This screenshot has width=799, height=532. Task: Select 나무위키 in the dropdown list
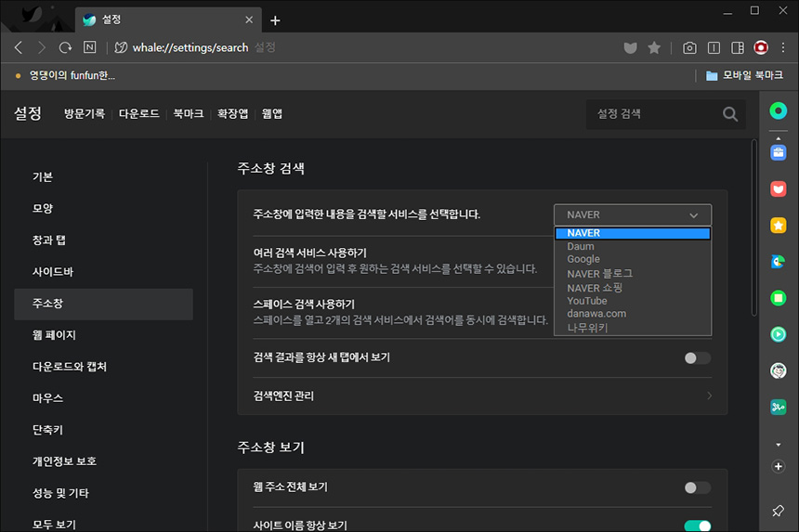point(633,328)
